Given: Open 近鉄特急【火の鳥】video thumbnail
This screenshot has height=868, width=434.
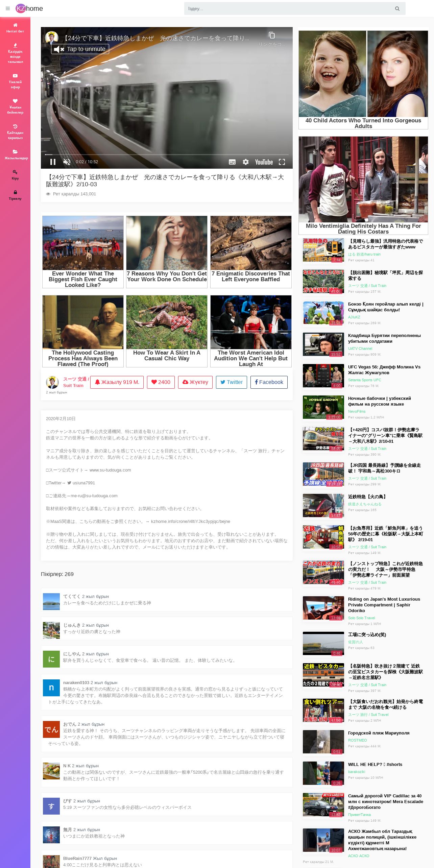Looking at the screenshot, I should pos(323,505).
